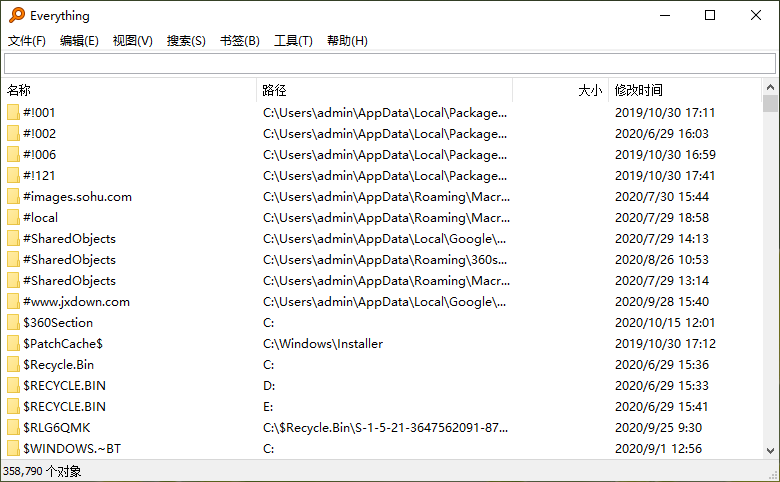Click folder icon of $RECYCLE.BIN on E:
Viewport: 780px width, 482px height.
click(13, 407)
